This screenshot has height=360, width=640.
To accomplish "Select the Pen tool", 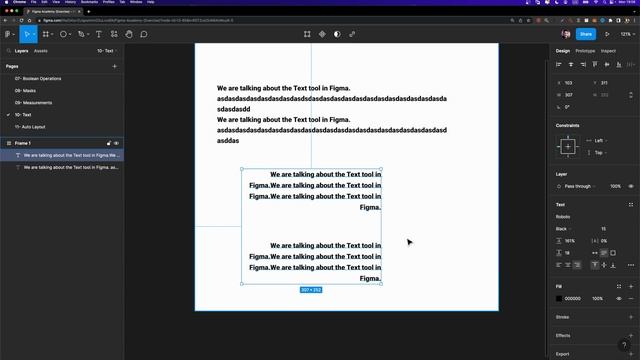I will (x=81, y=34).
